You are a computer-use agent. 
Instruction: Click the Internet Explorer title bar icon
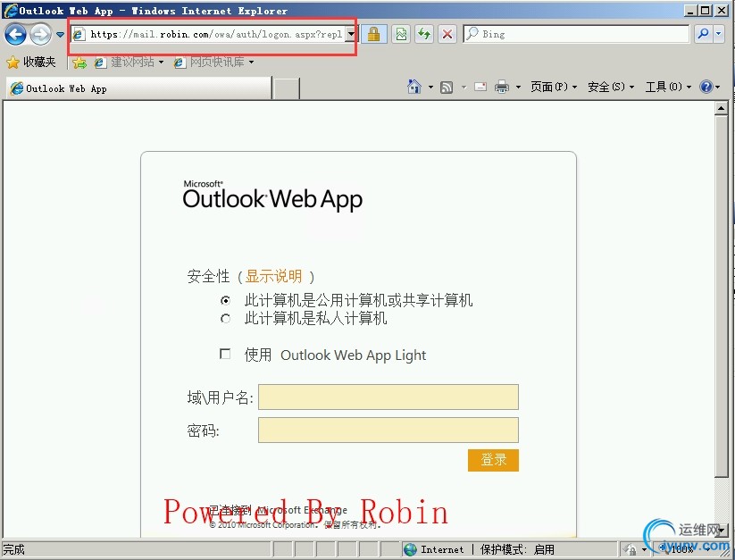tap(11, 11)
